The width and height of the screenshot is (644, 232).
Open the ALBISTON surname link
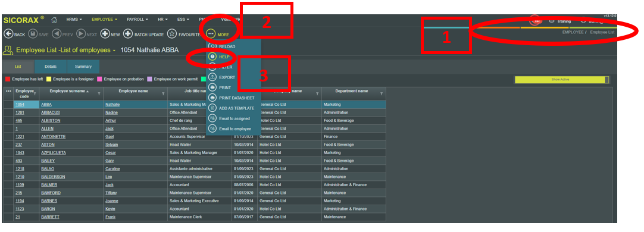click(x=49, y=121)
